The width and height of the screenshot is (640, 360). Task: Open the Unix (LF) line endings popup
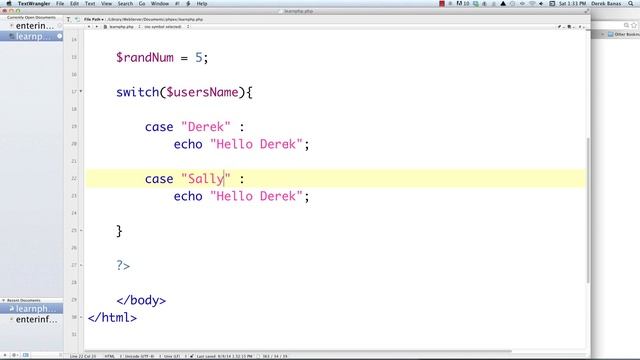tap(172, 356)
